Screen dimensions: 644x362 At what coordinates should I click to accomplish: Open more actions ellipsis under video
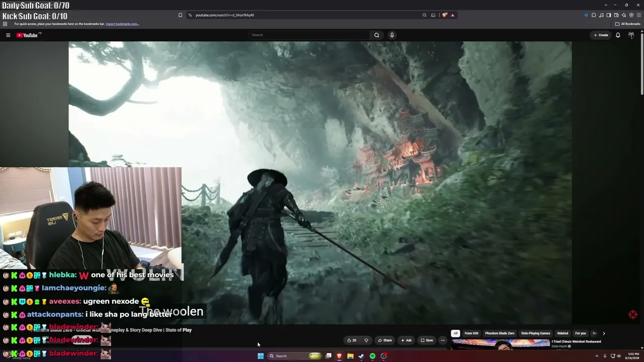pyautogui.click(x=443, y=340)
